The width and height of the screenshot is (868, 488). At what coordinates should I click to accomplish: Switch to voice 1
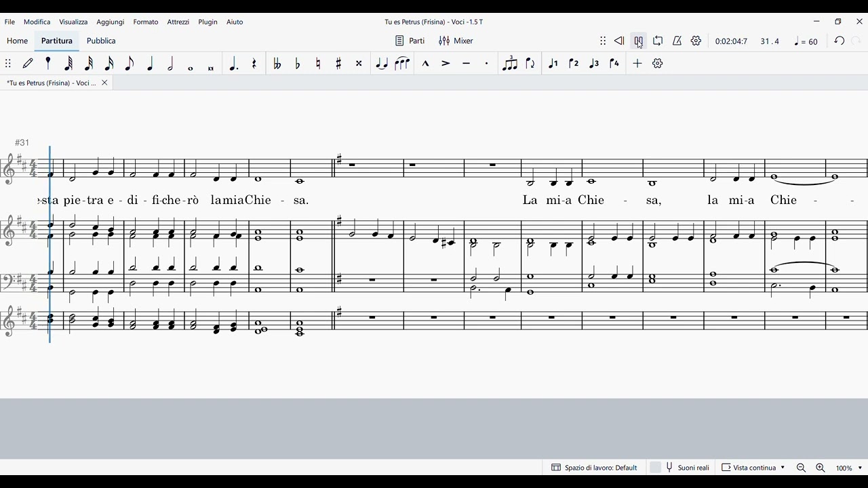tap(553, 64)
